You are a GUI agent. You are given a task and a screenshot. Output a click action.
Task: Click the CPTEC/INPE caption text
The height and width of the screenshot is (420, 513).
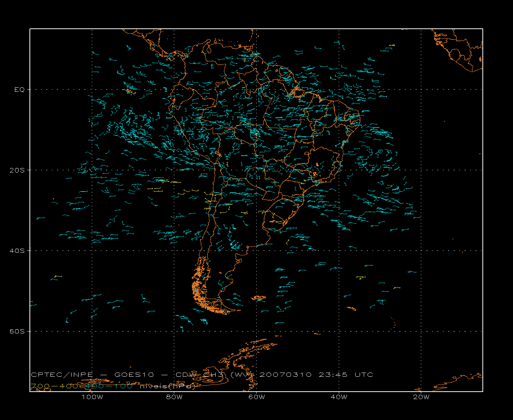(x=62, y=374)
